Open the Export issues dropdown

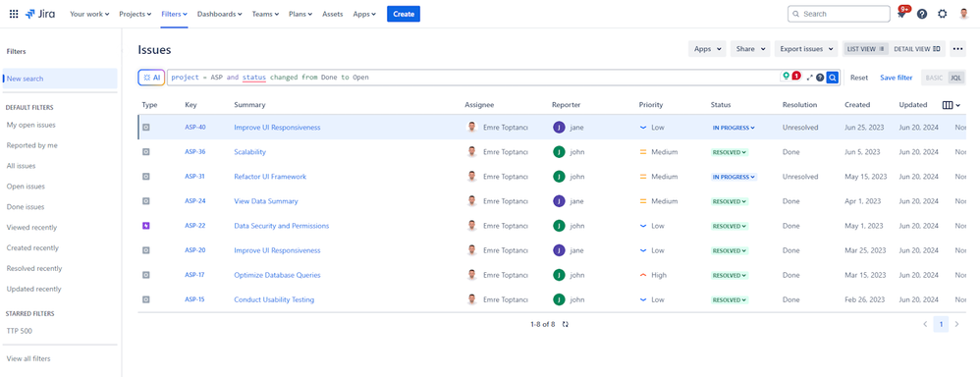click(806, 49)
